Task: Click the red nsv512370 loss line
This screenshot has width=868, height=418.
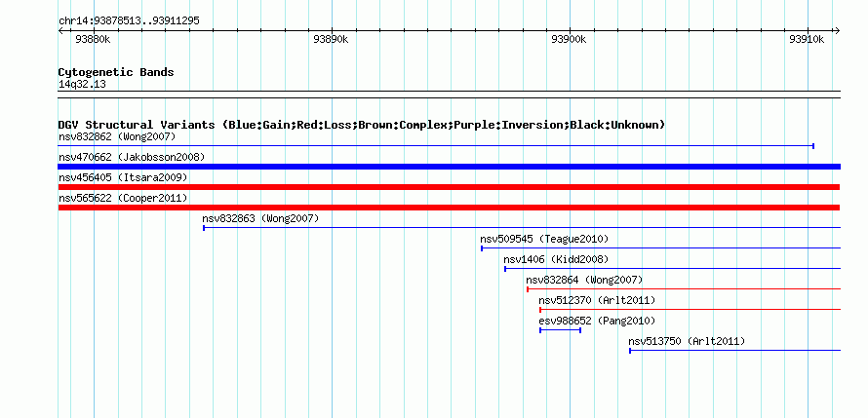Action: click(690, 310)
